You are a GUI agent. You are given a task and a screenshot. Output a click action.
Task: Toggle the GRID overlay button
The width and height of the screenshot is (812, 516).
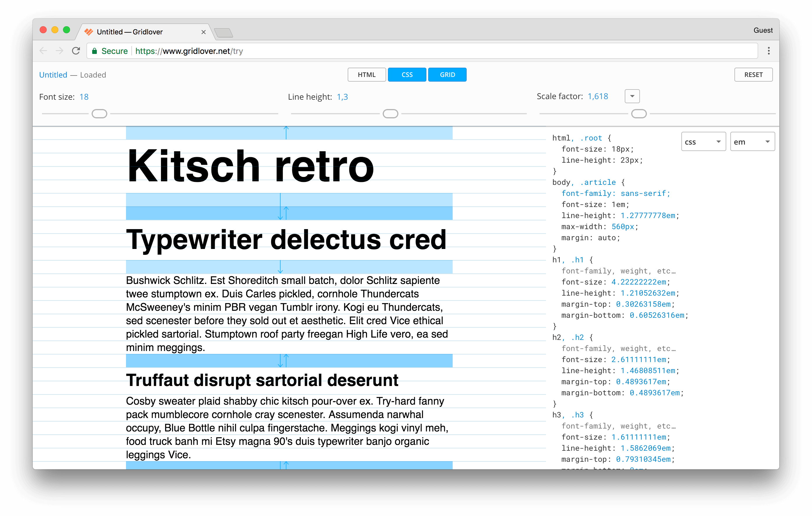coord(447,75)
